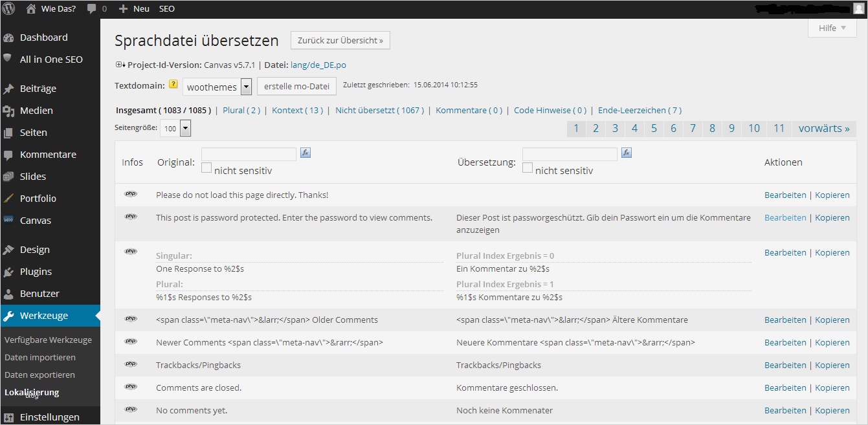Click 'Zurück zur Übersicht »' button
This screenshot has height=425, width=868.
pos(340,40)
